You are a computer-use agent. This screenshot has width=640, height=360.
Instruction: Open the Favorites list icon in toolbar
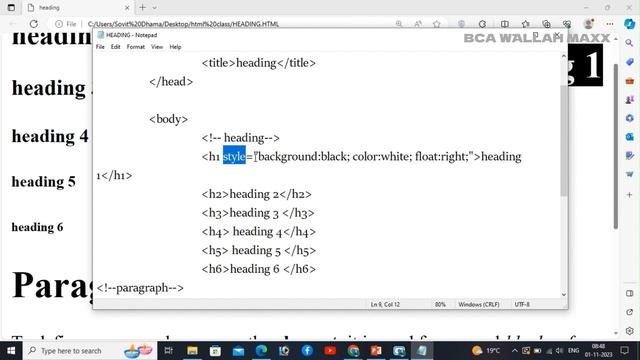(x=526, y=24)
